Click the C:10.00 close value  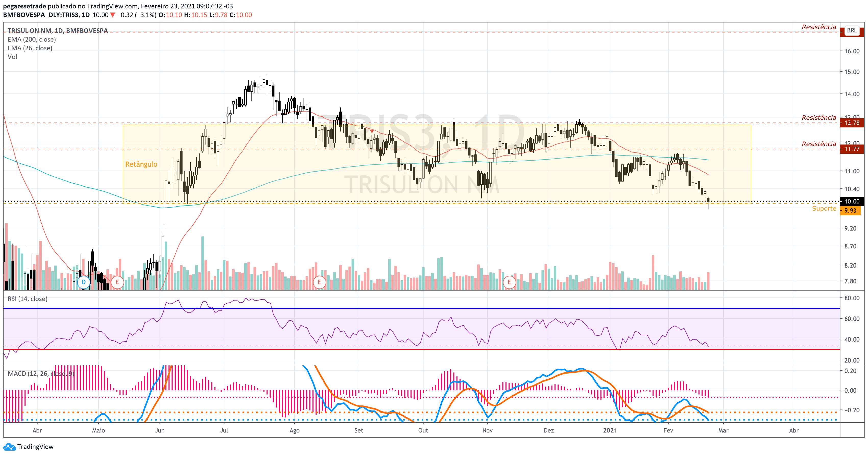pyautogui.click(x=240, y=15)
